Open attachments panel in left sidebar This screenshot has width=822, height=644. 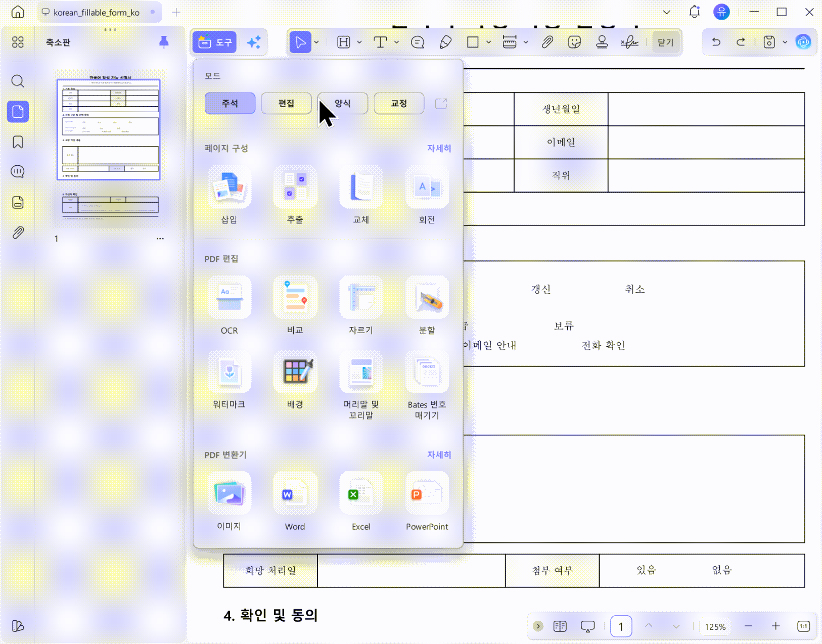coord(18,233)
